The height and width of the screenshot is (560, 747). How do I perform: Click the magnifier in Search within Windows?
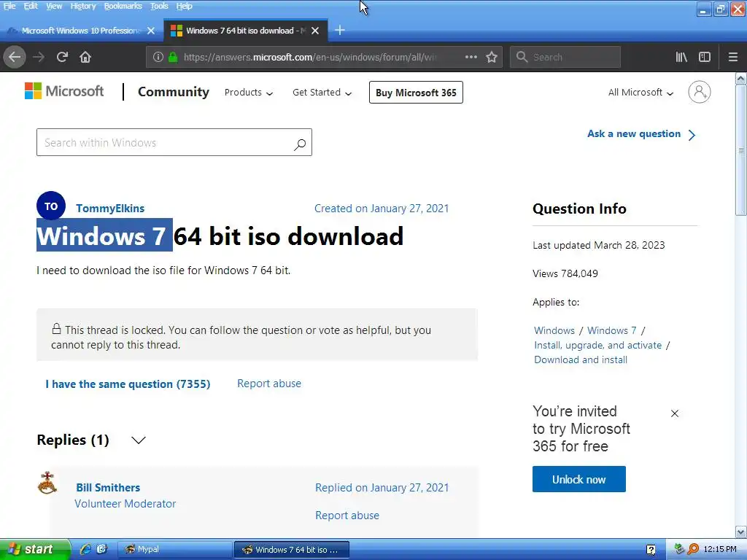click(300, 144)
